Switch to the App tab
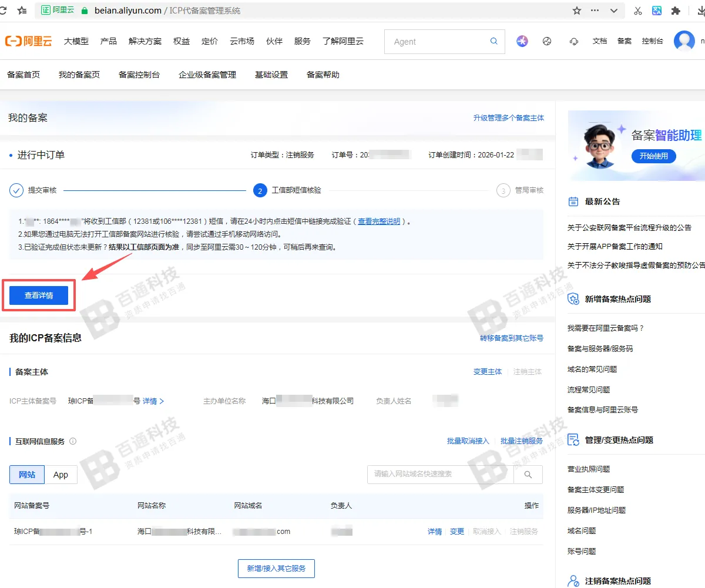705x588 pixels. pos(61,474)
